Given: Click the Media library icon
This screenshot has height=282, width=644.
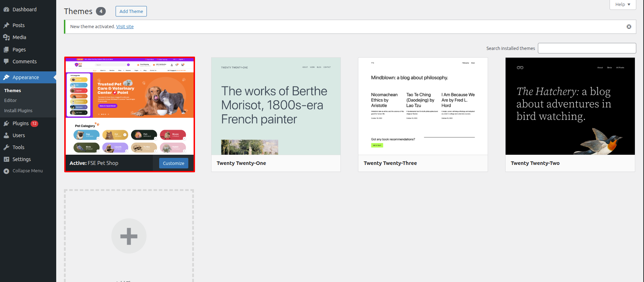Looking at the screenshot, I should (6, 37).
